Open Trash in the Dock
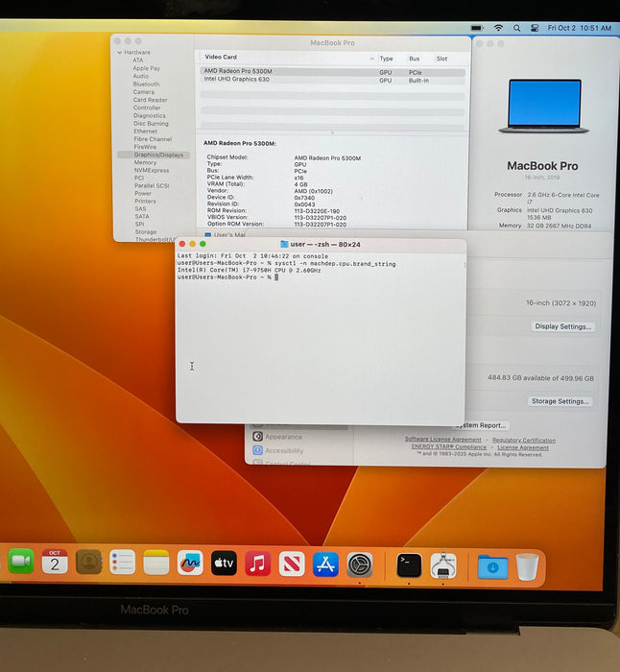The height and width of the screenshot is (672, 620). 527,566
